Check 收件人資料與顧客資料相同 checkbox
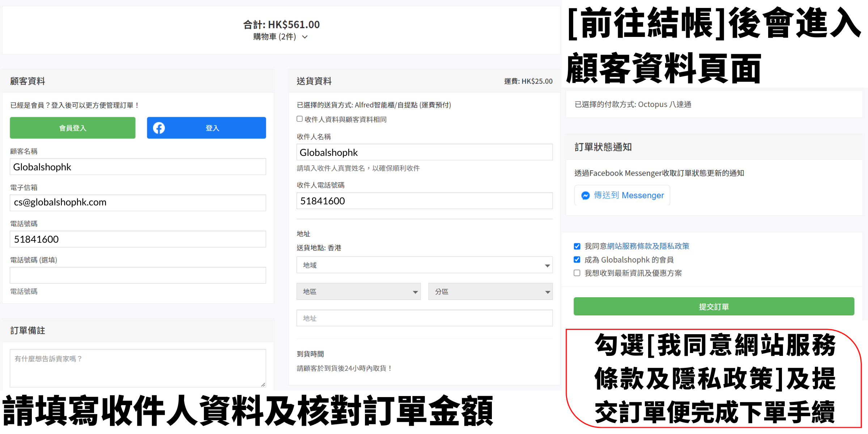The width and height of the screenshot is (868, 434). click(x=299, y=119)
